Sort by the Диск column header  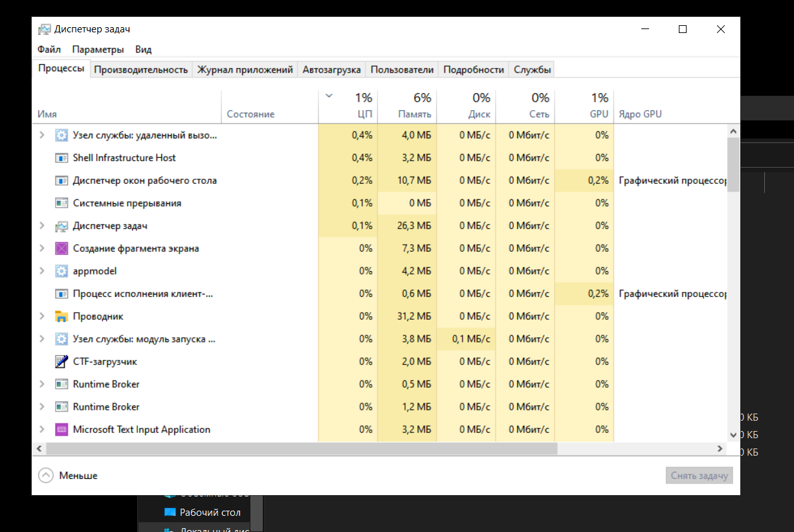pos(466,106)
